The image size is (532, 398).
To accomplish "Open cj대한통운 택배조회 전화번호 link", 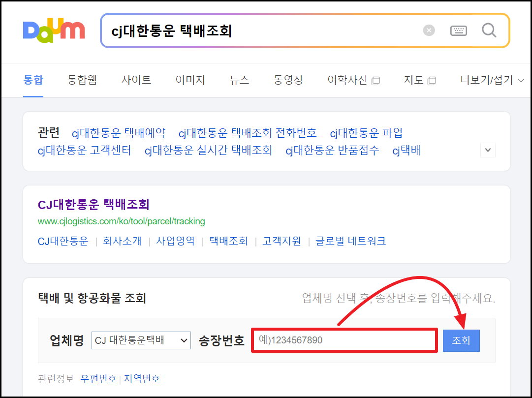I will point(248,133).
